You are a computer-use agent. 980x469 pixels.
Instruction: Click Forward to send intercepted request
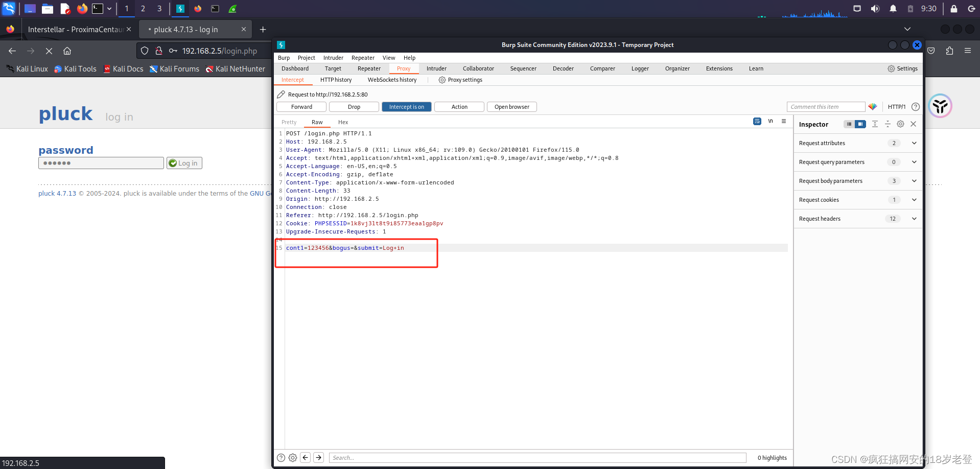point(301,107)
